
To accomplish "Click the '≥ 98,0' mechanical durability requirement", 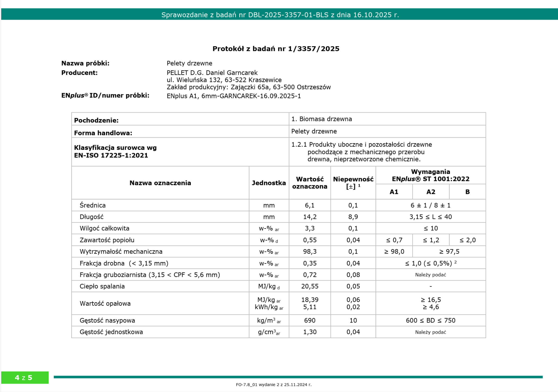I will coord(394,252).
